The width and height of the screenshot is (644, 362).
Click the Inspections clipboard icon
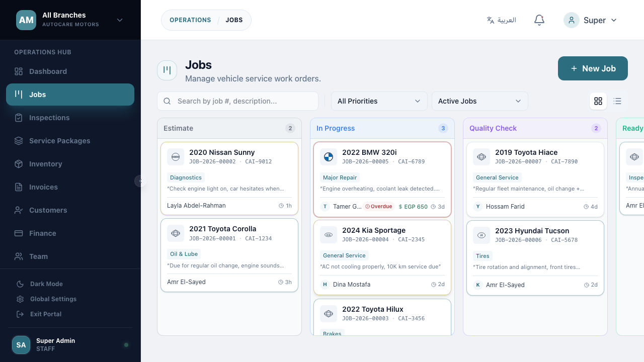point(19,118)
